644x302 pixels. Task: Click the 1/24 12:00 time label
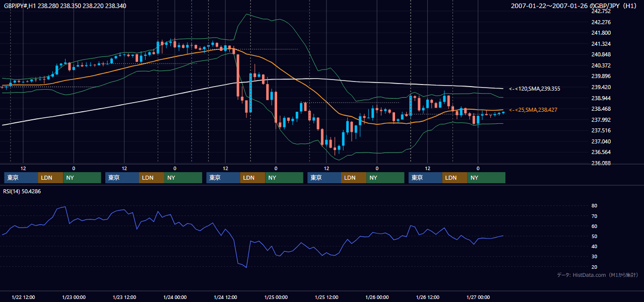pos(225,297)
